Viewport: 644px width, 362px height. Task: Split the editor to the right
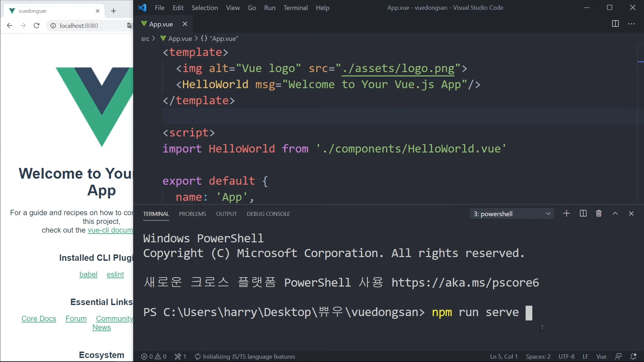click(615, 24)
